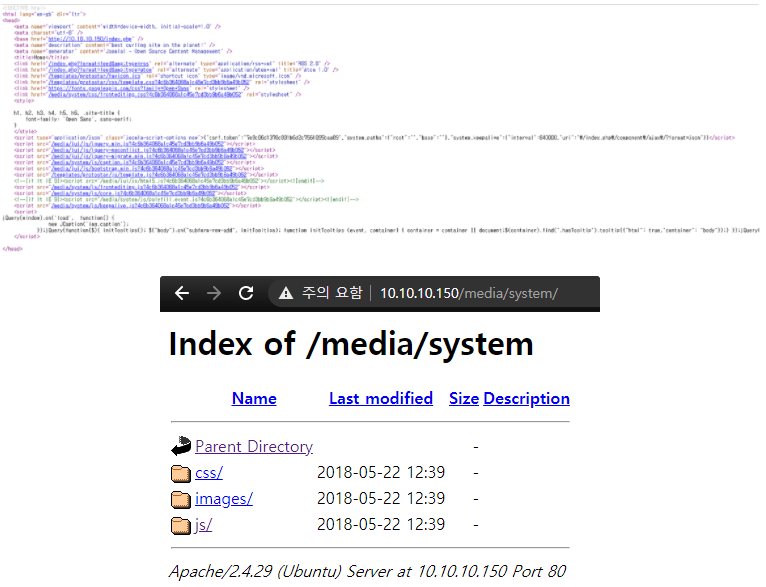
Task: Click the not-secure warning triangle icon
Action: (286, 293)
